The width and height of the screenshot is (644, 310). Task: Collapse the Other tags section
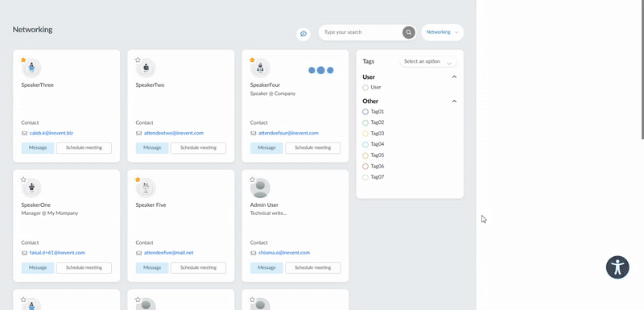pyautogui.click(x=454, y=101)
